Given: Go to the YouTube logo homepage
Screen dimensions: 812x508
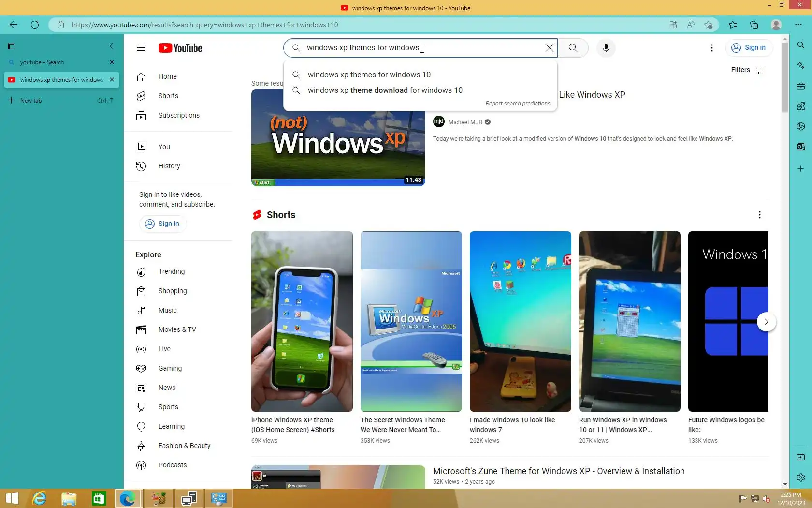Looking at the screenshot, I should tap(180, 48).
